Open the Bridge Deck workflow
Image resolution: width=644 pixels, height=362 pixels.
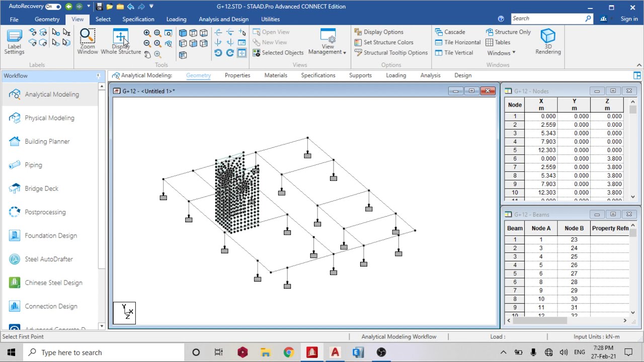50,189
